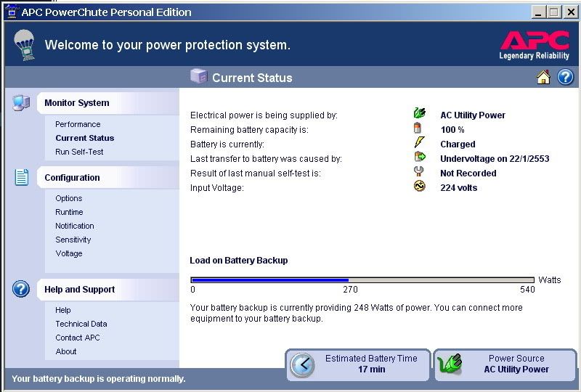
Task: Open Run Self-Test page
Action: tap(79, 152)
